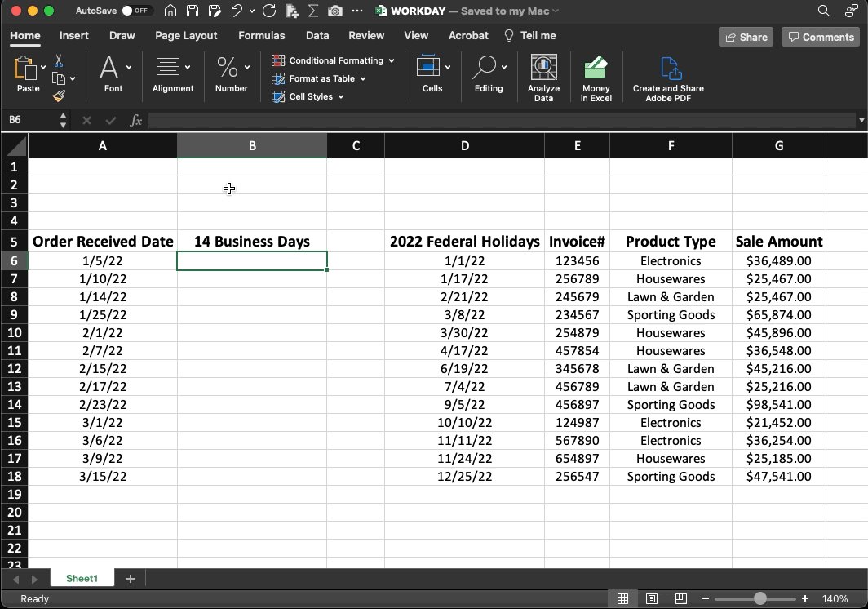This screenshot has height=609, width=868.
Task: Click the Name Box stepper arrows
Action: click(x=63, y=120)
